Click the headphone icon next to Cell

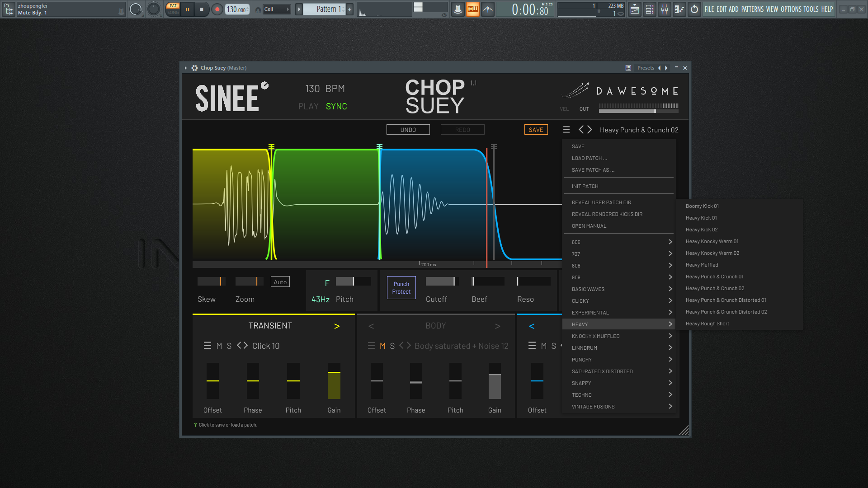(x=258, y=9)
